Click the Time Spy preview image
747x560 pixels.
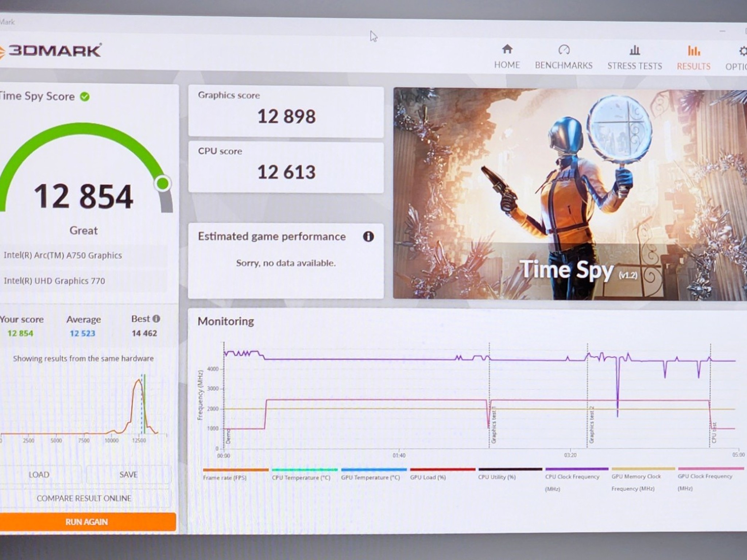coord(569,193)
